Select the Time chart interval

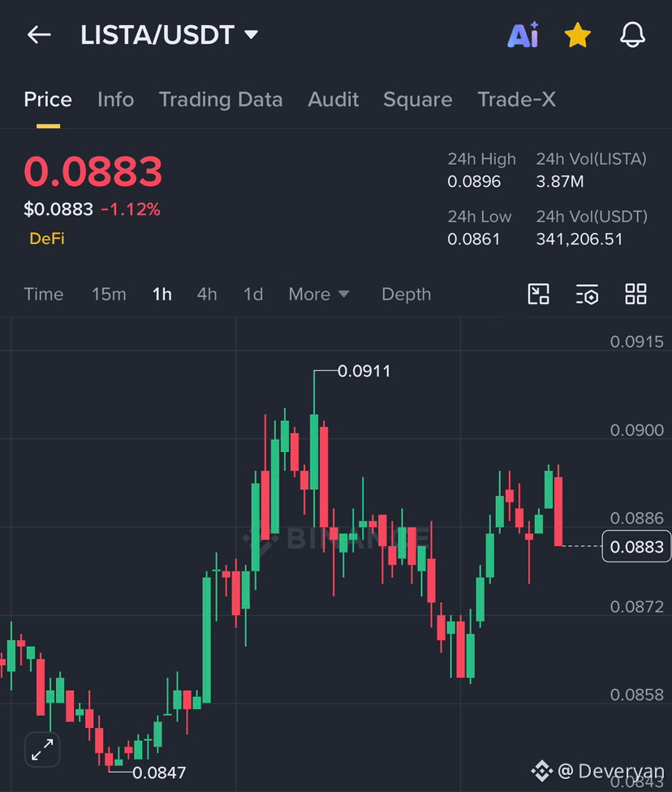(44, 294)
